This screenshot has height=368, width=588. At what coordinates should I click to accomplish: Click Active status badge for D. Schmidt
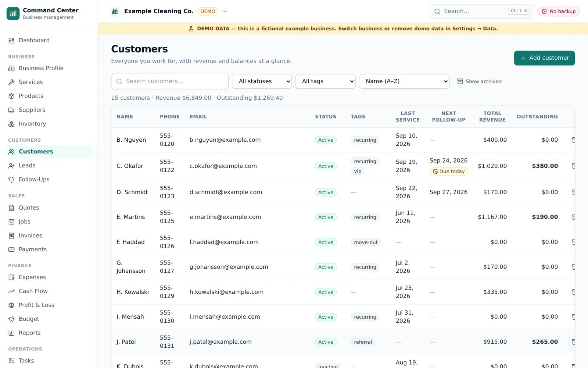click(326, 192)
